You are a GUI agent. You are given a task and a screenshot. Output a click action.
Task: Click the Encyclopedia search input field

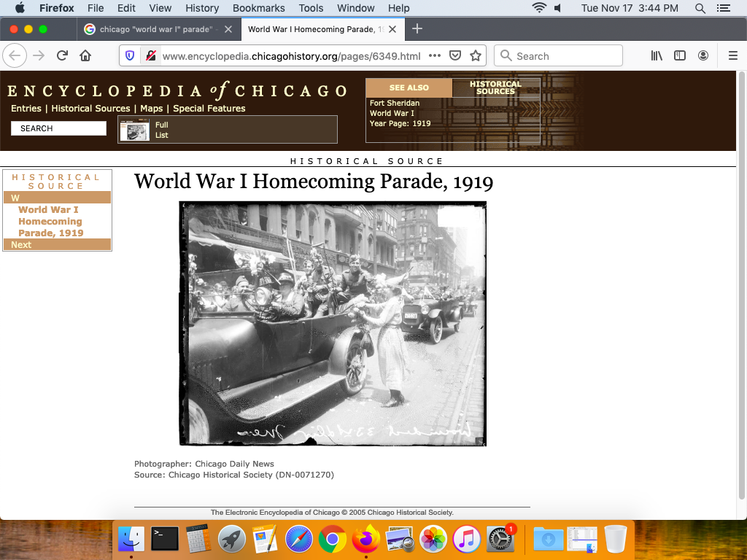(x=58, y=128)
